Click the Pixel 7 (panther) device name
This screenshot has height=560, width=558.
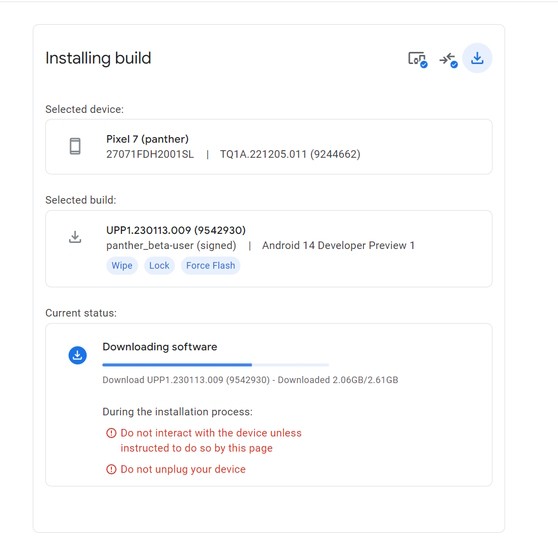pyautogui.click(x=147, y=139)
